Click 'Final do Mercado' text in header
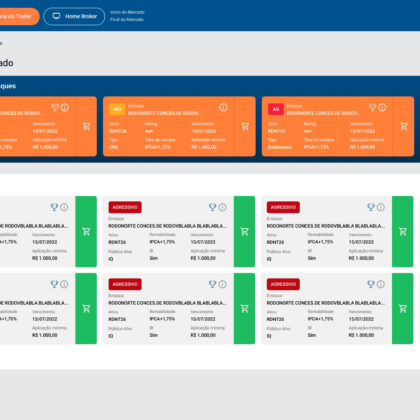The height and width of the screenshot is (420, 420). (x=127, y=20)
